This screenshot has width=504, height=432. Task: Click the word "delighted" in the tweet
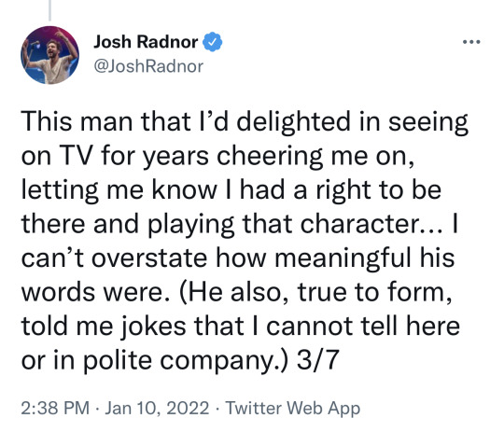click(x=293, y=123)
